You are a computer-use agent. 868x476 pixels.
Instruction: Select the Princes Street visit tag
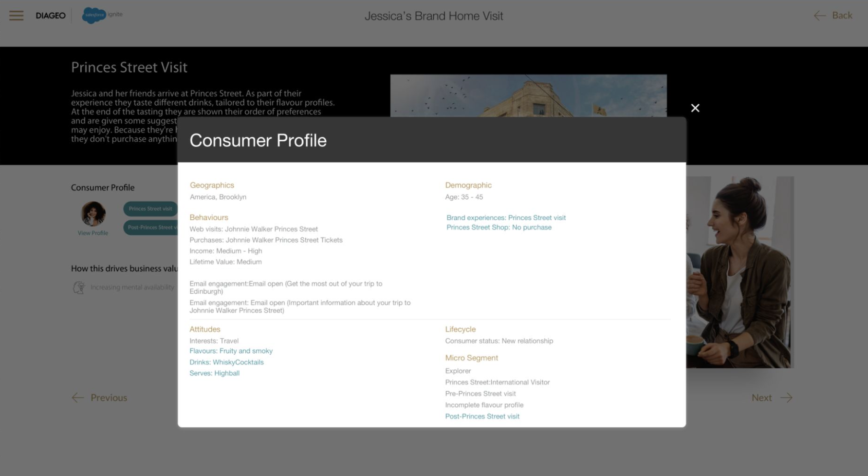[x=150, y=209]
